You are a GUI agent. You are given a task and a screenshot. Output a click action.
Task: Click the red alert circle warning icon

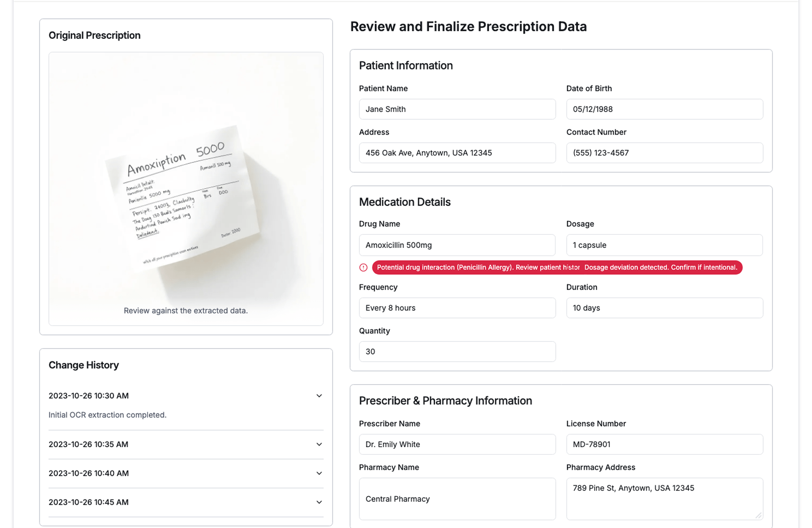pyautogui.click(x=363, y=267)
